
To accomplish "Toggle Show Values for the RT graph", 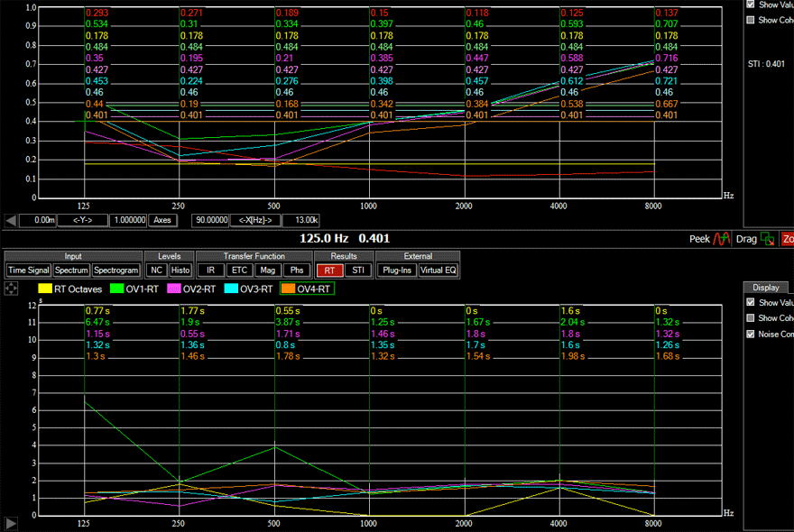I will tap(751, 302).
